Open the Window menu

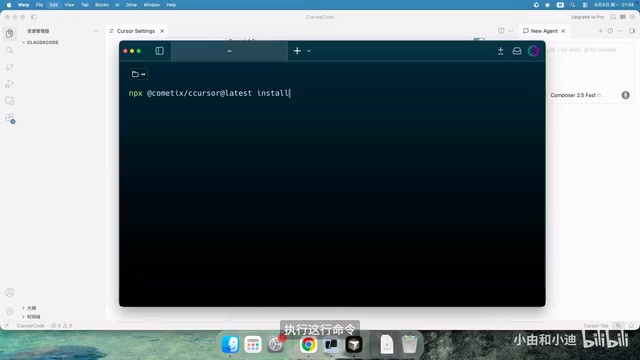click(151, 5)
